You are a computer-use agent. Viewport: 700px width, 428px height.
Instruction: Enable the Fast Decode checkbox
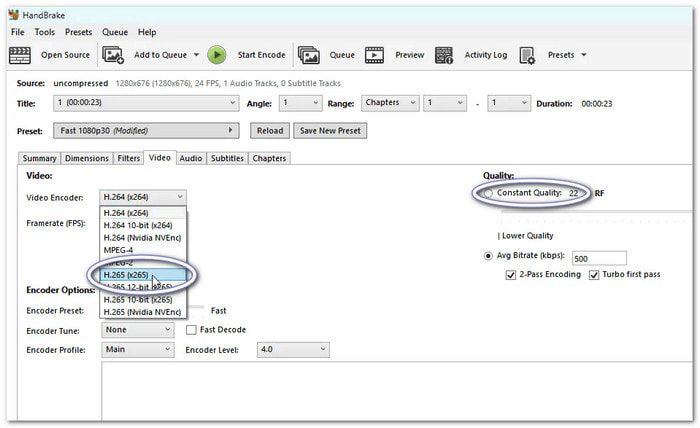(x=191, y=330)
